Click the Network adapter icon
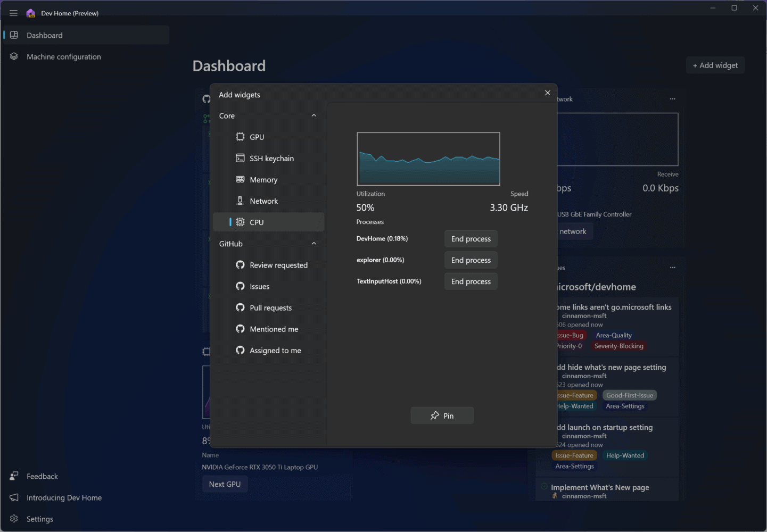The height and width of the screenshot is (532, 767). pos(240,201)
